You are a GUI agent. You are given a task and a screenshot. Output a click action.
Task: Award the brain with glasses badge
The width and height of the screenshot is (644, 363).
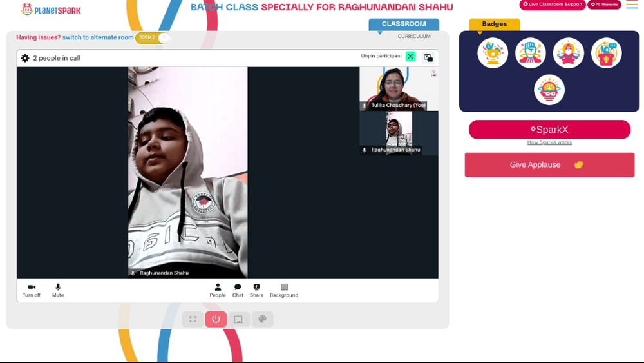[x=549, y=90]
